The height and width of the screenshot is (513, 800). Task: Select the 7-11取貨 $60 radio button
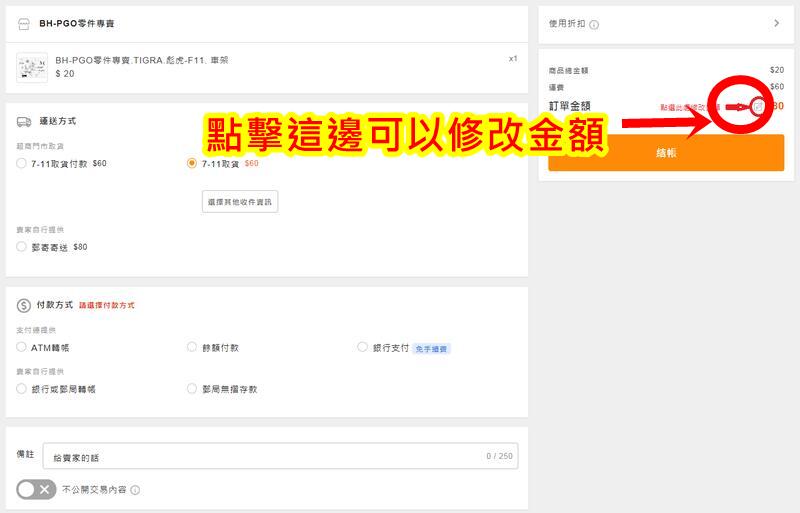[192, 163]
